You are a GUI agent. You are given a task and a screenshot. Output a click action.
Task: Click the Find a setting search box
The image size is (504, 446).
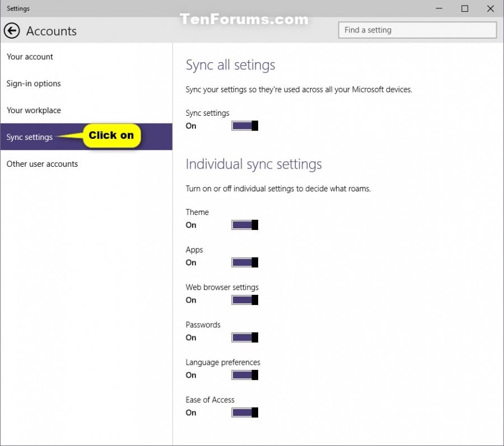click(417, 30)
